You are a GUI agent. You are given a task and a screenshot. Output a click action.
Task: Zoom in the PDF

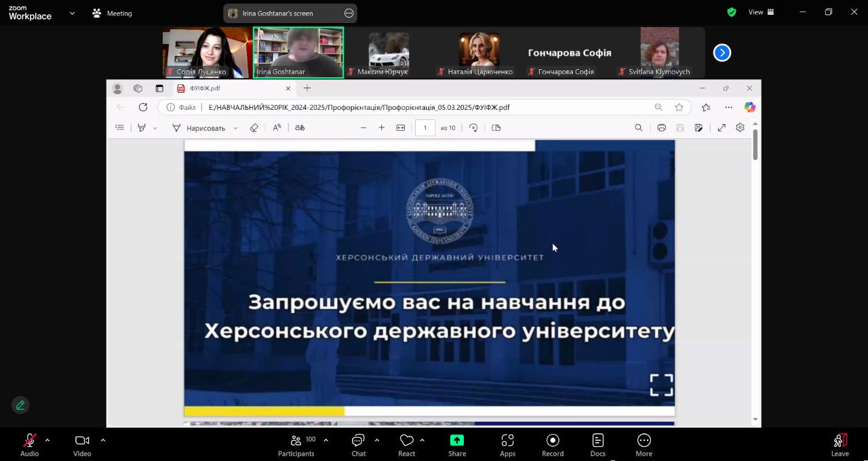[x=382, y=127]
